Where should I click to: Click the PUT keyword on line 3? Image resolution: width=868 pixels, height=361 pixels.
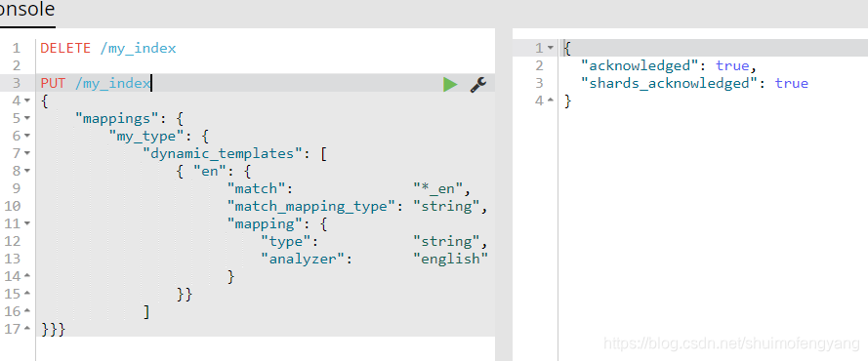pyautogui.click(x=53, y=84)
